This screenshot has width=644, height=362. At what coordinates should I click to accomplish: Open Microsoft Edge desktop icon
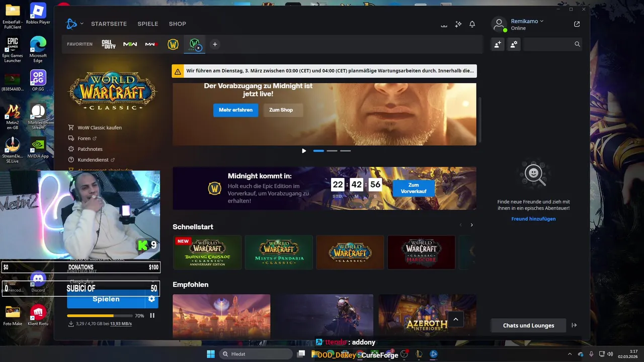38,50
